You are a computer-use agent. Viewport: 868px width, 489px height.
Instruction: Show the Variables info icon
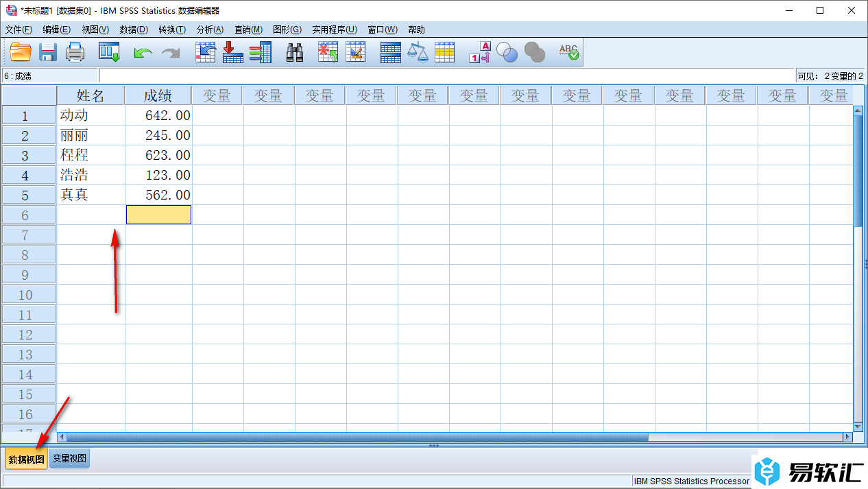260,52
